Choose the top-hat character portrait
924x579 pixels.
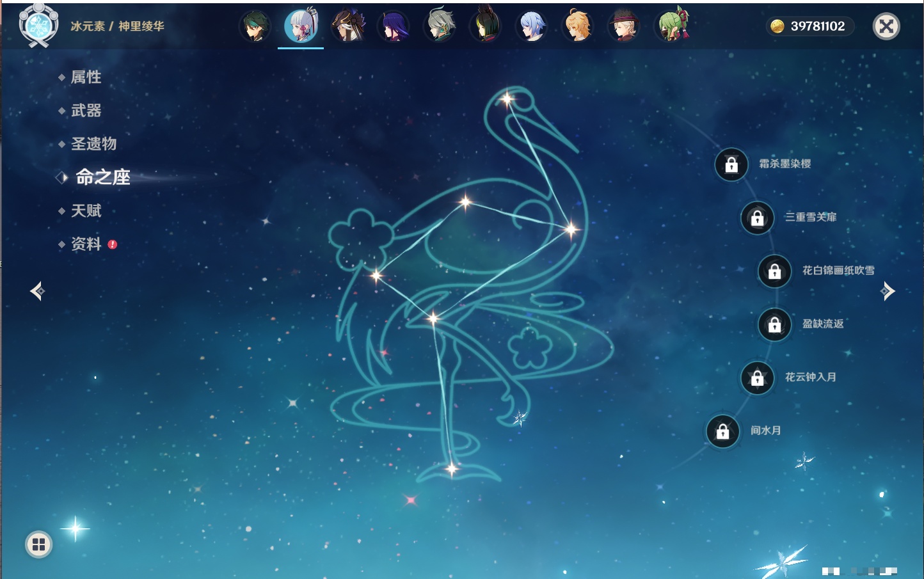coord(624,27)
